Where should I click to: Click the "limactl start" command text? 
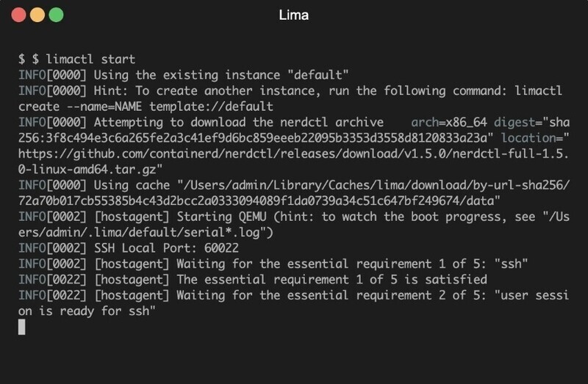[x=90, y=58]
